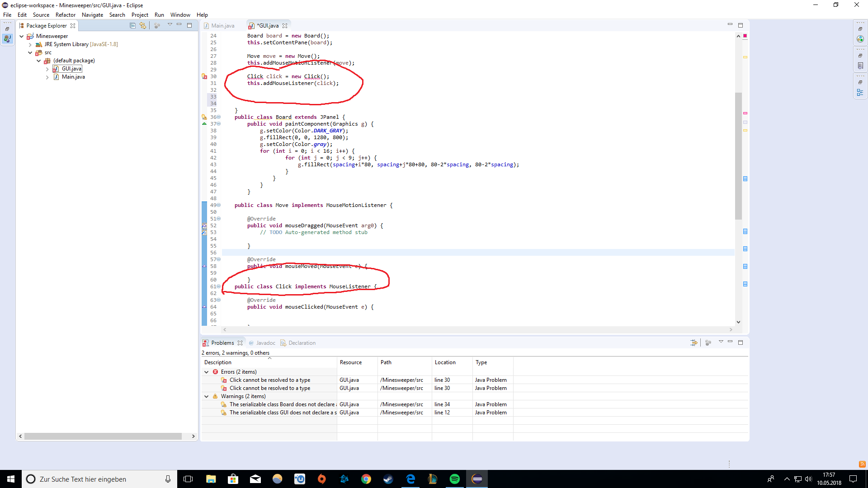This screenshot has width=868, height=488.
Task: Click the Java perspective icon at left
Action: tap(7, 39)
